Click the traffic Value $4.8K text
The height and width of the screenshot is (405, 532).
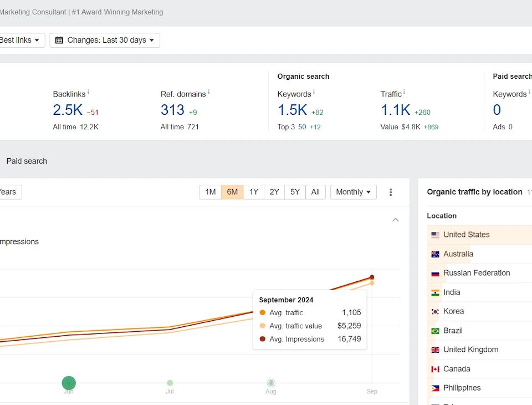coord(400,127)
